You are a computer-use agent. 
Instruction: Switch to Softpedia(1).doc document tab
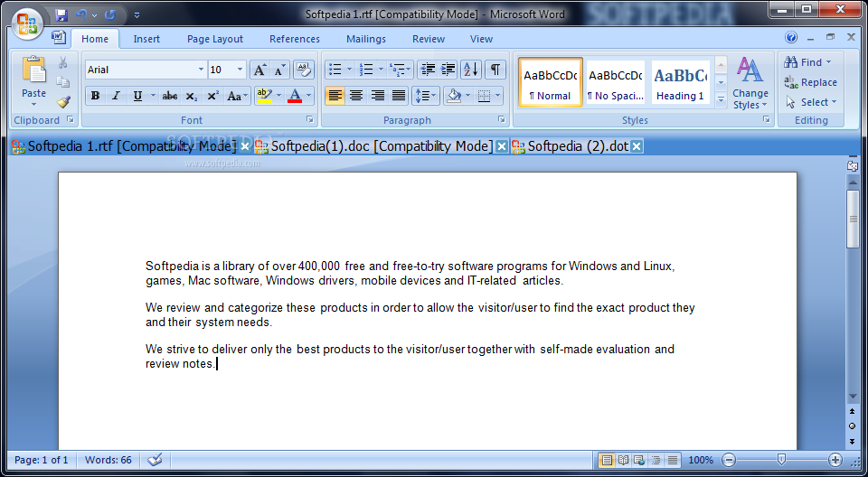(x=381, y=146)
